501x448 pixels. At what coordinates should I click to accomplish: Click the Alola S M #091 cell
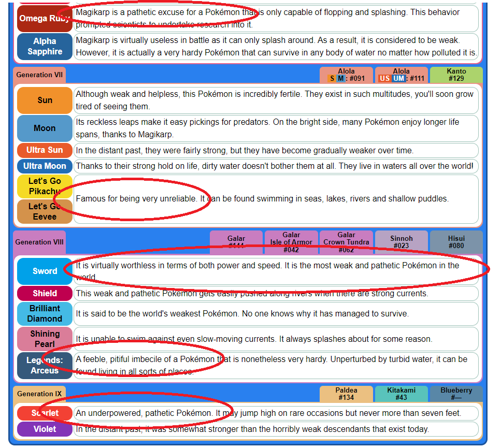[347, 75]
